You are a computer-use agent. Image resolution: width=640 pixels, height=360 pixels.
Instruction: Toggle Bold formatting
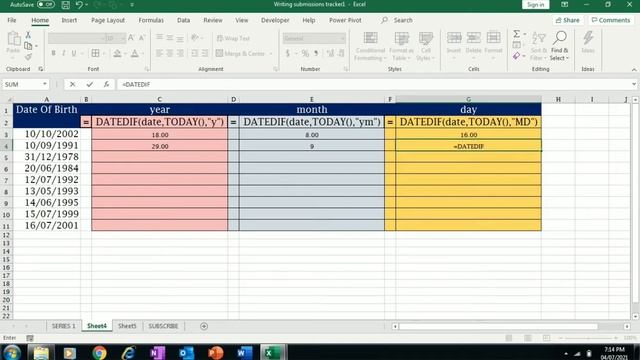click(x=53, y=53)
